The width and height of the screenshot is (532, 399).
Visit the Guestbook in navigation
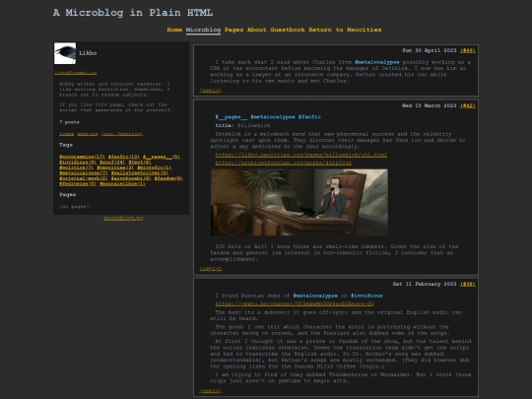click(288, 30)
